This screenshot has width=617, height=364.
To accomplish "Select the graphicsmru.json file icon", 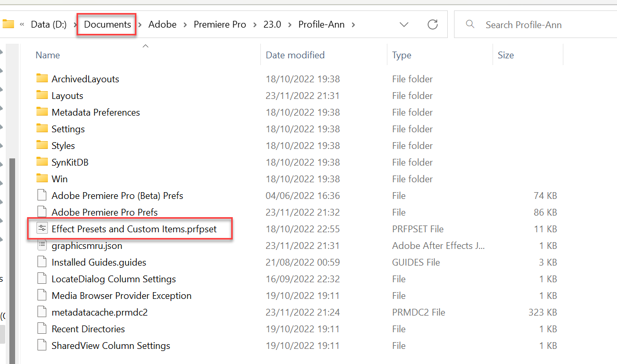I will click(x=42, y=245).
